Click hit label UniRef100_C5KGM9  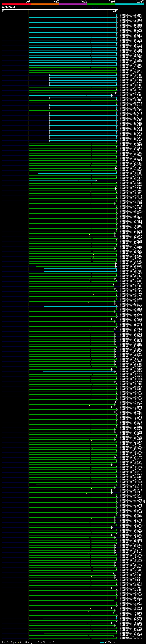131,256
